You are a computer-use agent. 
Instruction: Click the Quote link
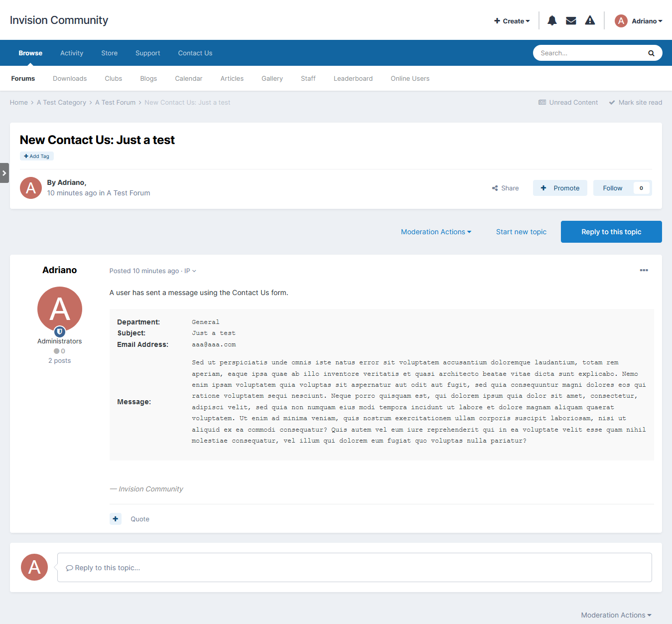pyautogui.click(x=140, y=519)
